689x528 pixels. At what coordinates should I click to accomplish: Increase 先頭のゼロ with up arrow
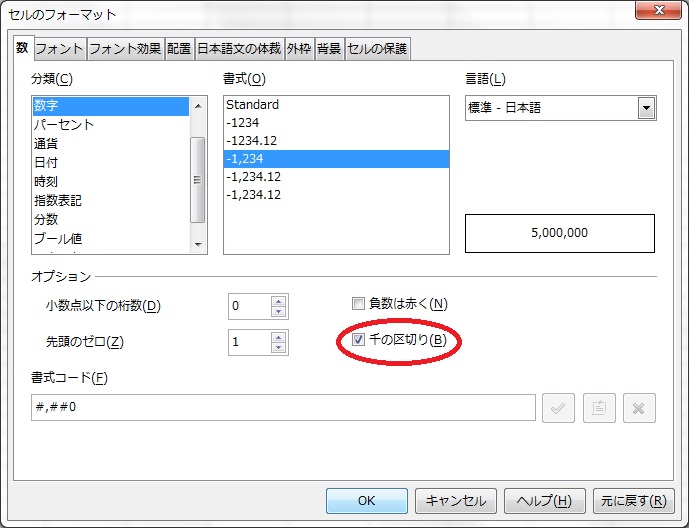(x=278, y=337)
